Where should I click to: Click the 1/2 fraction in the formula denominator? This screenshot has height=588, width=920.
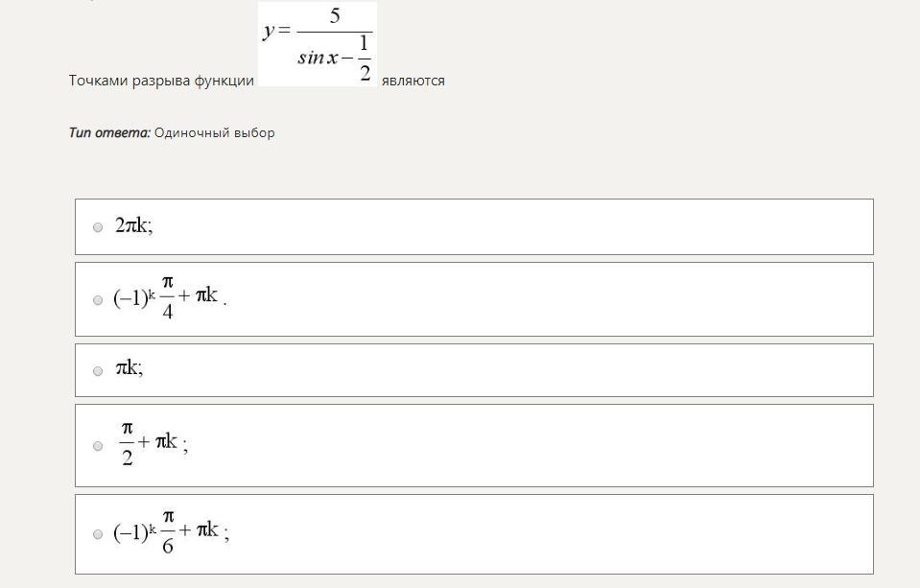(x=365, y=59)
